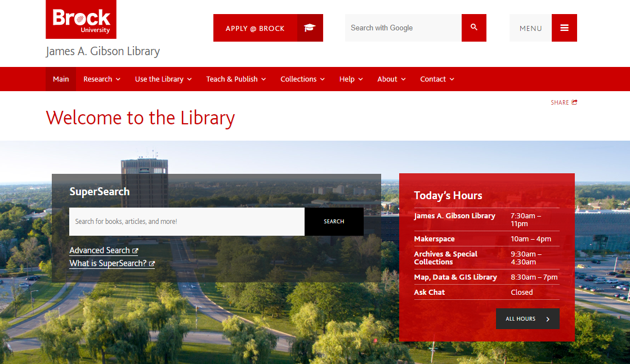630x364 pixels.
Task: Expand the Contact dropdown menu
Action: (437, 79)
